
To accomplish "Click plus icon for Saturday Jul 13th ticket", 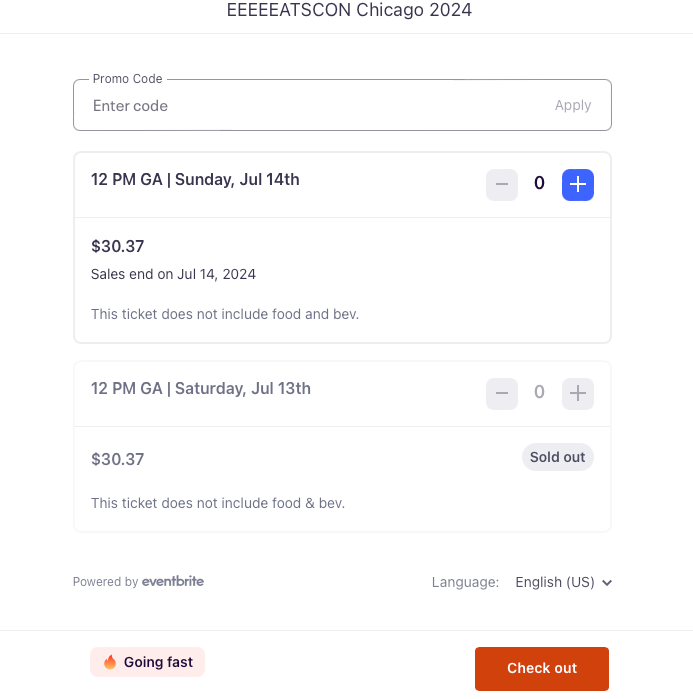I will (578, 394).
